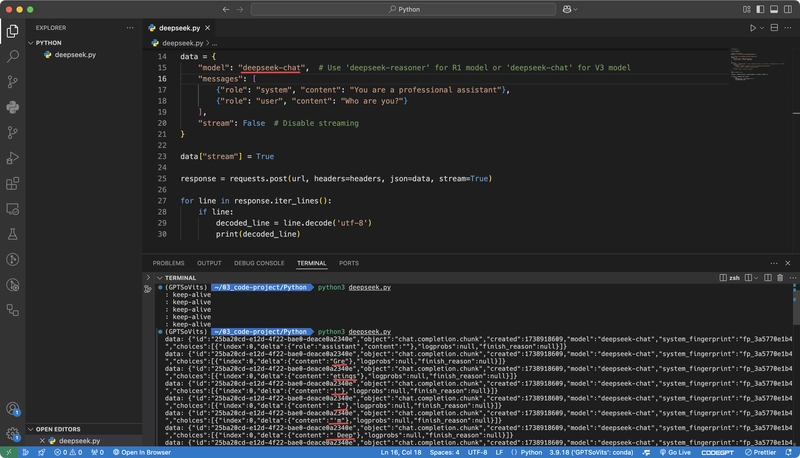Open Customize Layout icon
Image resolution: width=800 pixels, height=458 pixels.
(x=746, y=9)
